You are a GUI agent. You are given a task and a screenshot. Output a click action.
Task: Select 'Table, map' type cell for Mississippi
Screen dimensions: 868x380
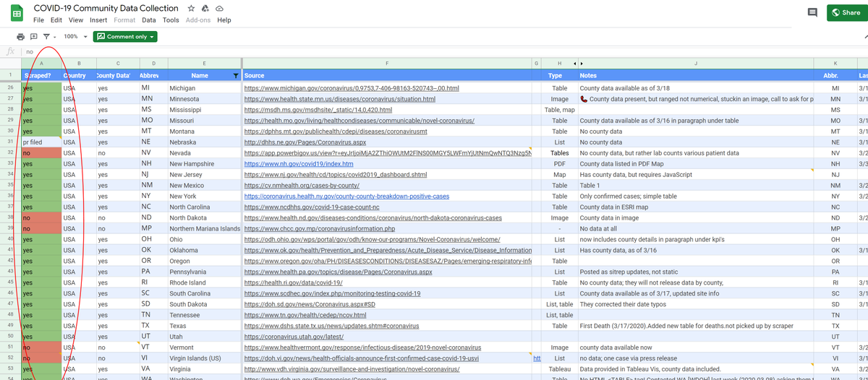pyautogui.click(x=559, y=110)
